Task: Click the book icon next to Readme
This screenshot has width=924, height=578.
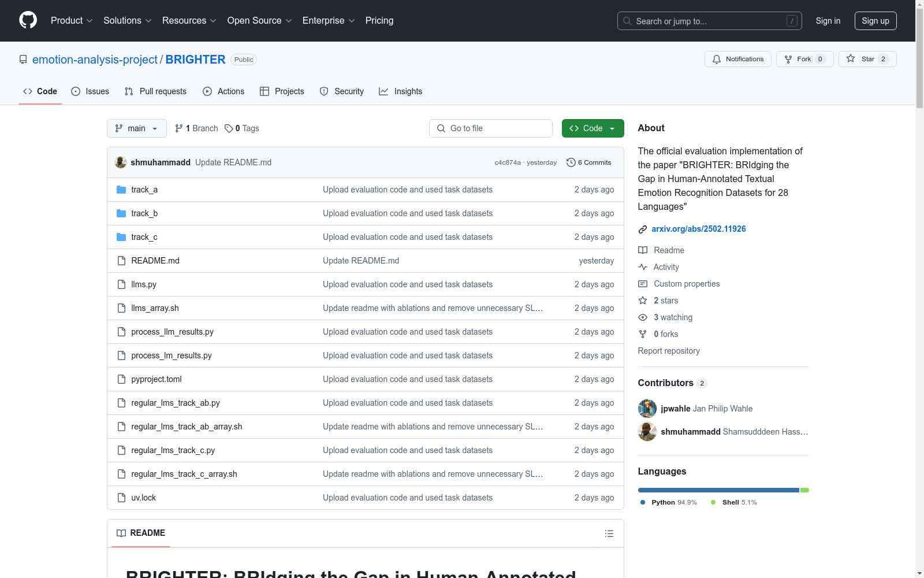Action: (643, 250)
